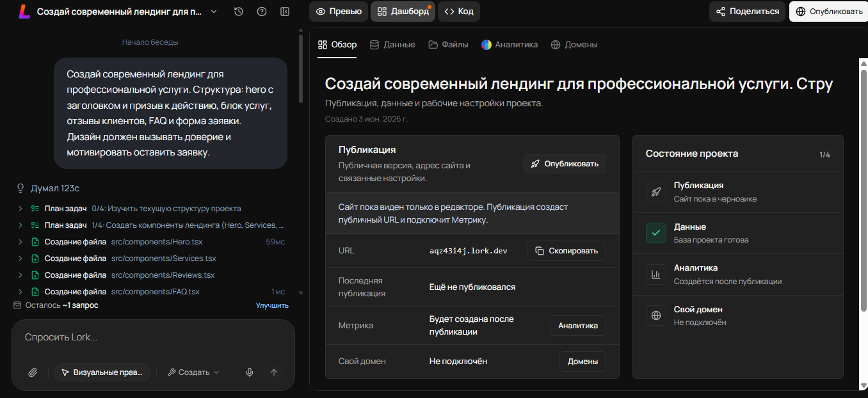Collapse the chat sidebar panel icon
The image size is (868, 398).
pos(285,12)
